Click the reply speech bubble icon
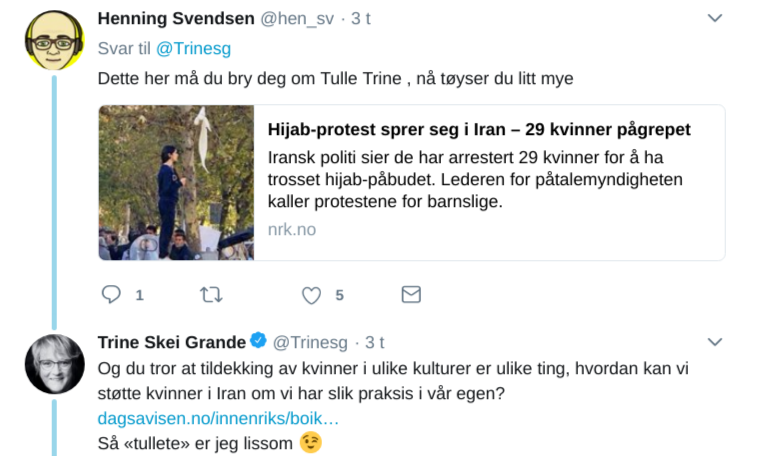772x456 pixels. [111, 295]
